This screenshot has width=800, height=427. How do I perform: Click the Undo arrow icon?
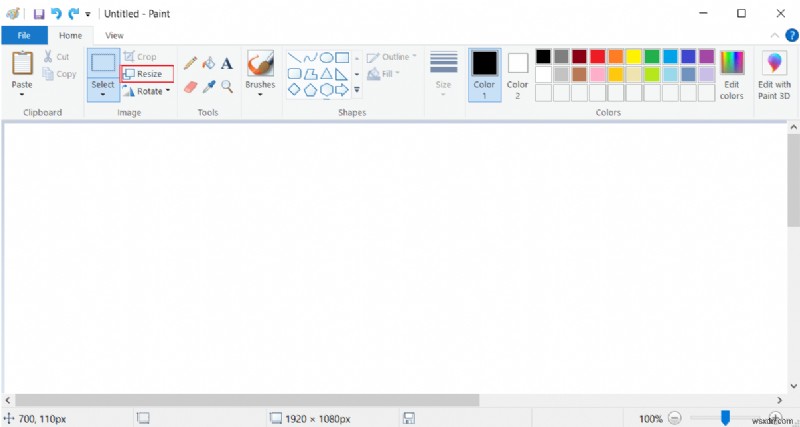[56, 14]
